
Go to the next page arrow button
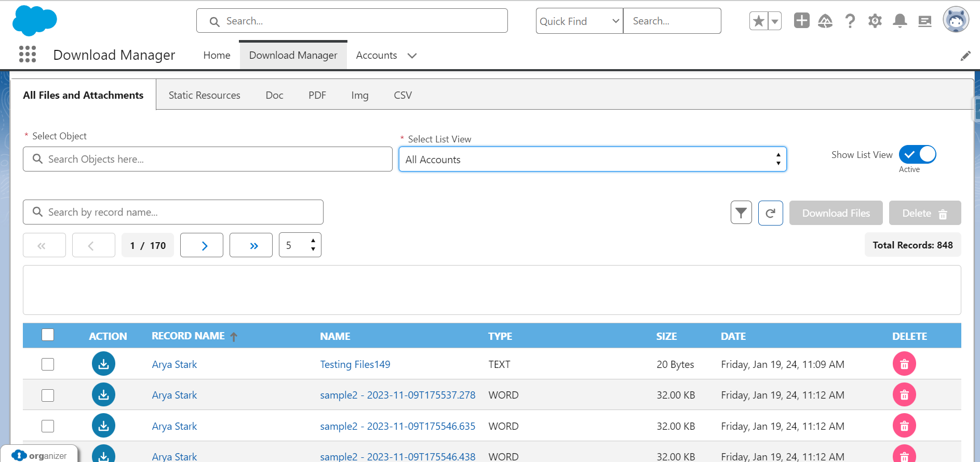(x=202, y=245)
